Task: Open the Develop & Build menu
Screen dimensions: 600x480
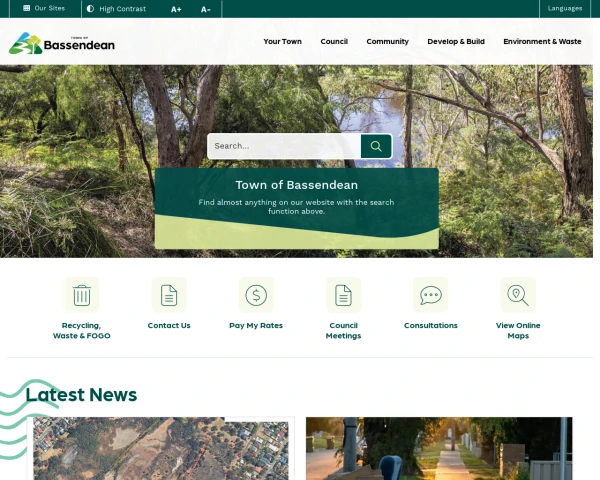Action: pos(456,42)
